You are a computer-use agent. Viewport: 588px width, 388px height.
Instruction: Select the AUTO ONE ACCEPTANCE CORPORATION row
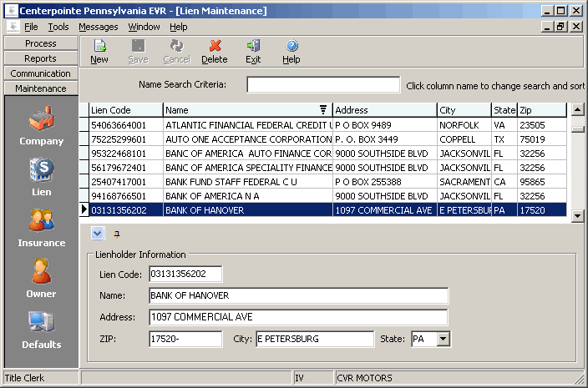[x=323, y=139]
